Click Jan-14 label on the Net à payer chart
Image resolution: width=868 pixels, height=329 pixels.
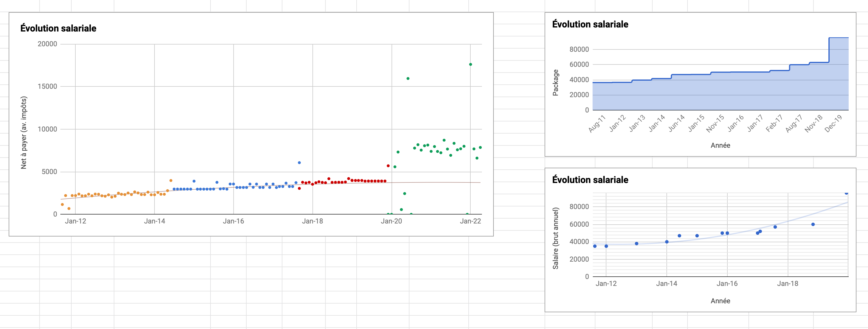point(154,221)
